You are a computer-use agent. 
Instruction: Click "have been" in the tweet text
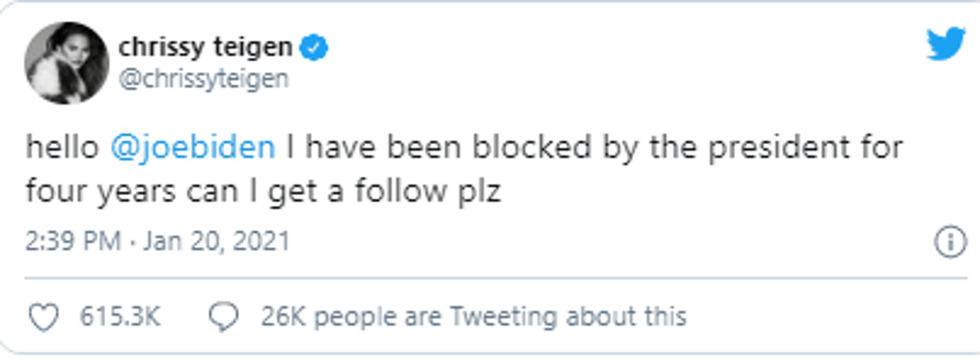point(383,147)
